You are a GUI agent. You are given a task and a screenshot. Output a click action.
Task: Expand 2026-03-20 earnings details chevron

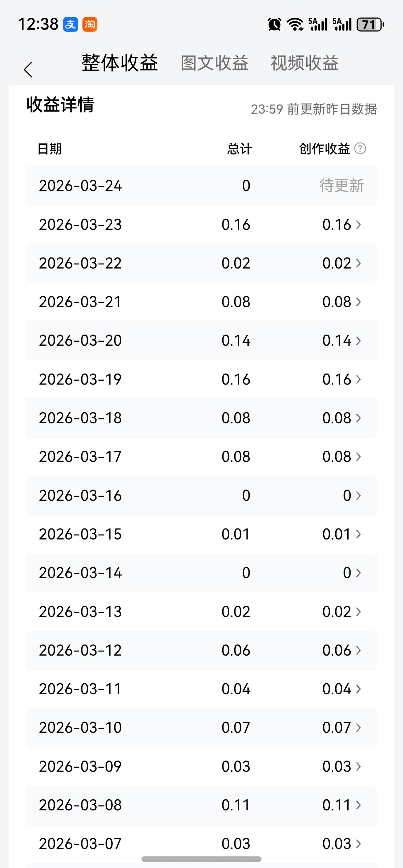click(x=359, y=341)
